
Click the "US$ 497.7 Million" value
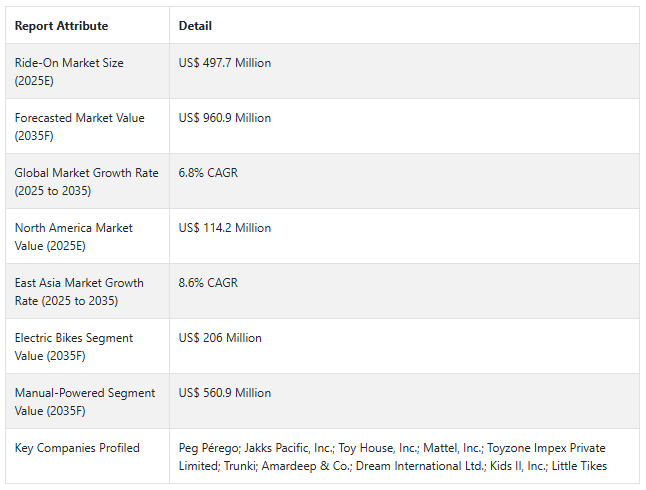[x=225, y=63]
